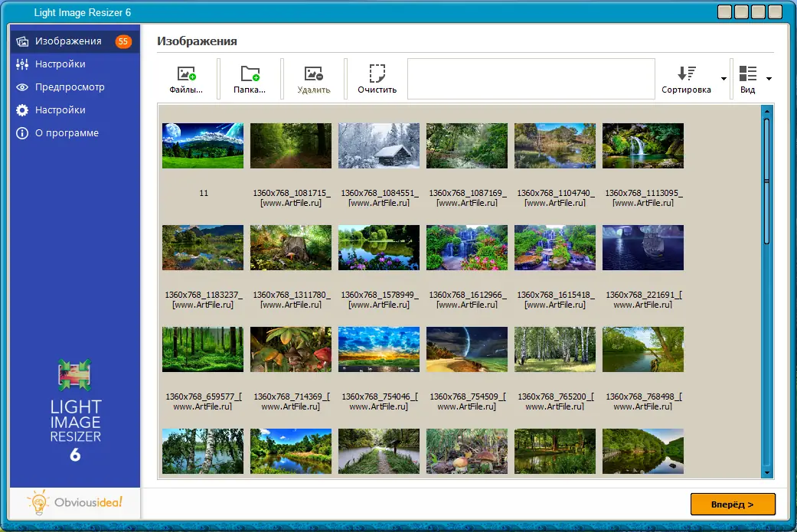Click the 55 images count badge
Screen dimensions: 797x532
(123, 41)
